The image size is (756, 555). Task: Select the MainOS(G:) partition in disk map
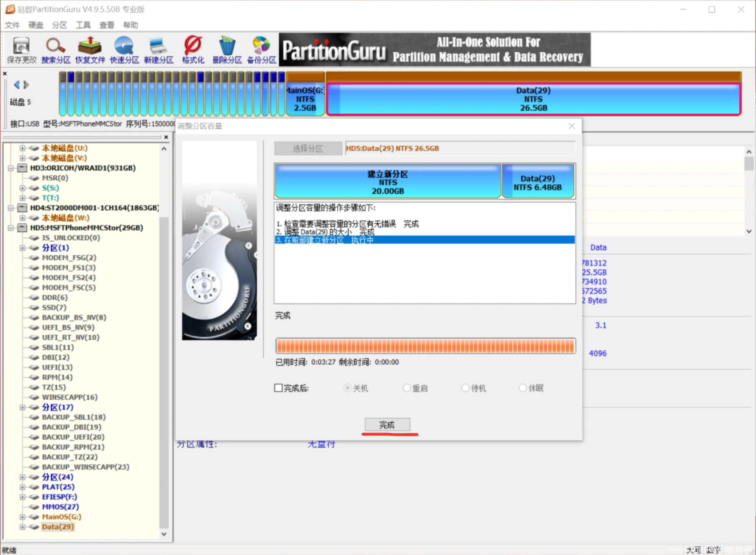(x=305, y=99)
